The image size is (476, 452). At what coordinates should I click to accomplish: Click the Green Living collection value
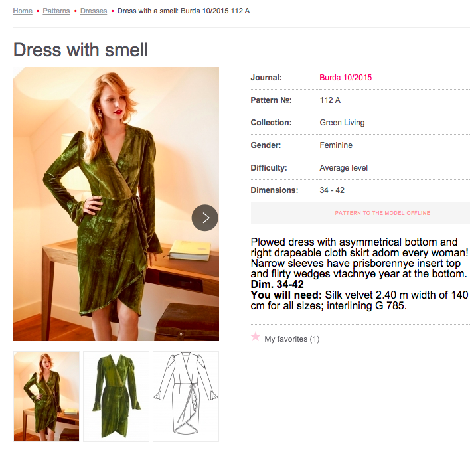click(x=342, y=123)
